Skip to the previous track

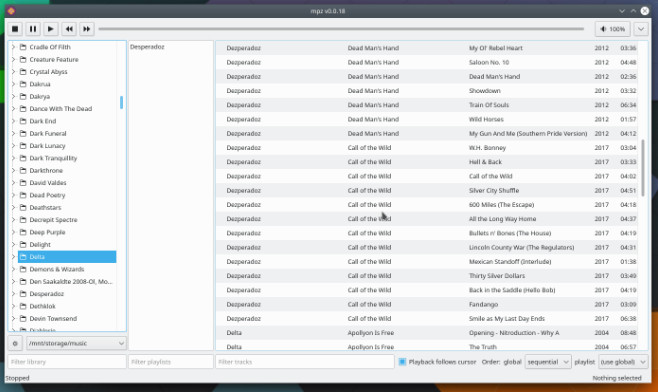pos(69,29)
